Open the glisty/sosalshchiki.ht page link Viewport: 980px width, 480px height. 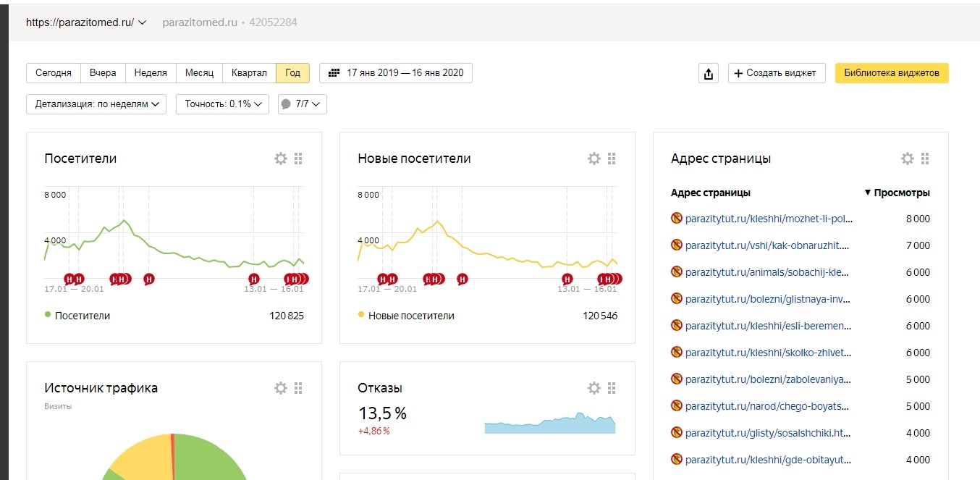click(x=768, y=433)
